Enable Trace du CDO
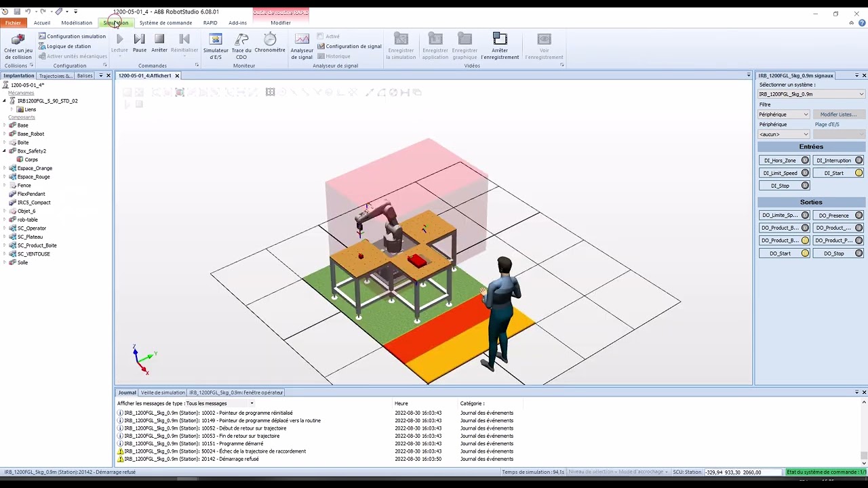Screen dimensions: 868x488 tap(241, 46)
